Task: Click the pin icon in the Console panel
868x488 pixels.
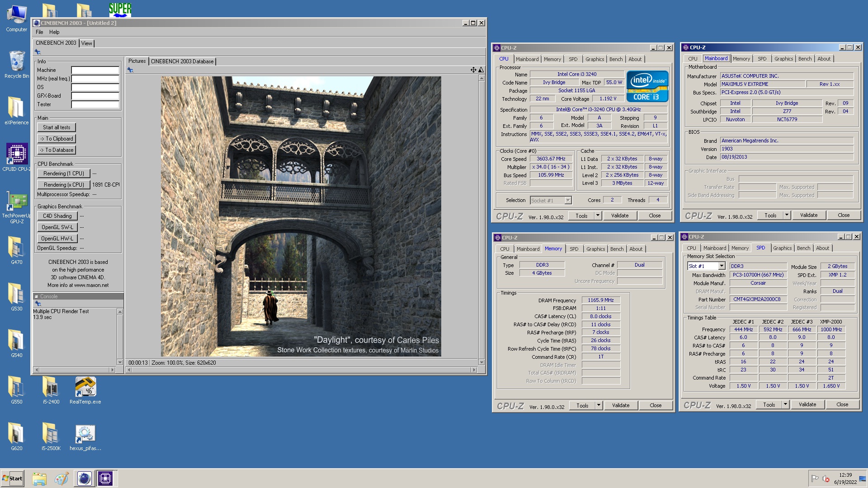Action: (x=38, y=304)
